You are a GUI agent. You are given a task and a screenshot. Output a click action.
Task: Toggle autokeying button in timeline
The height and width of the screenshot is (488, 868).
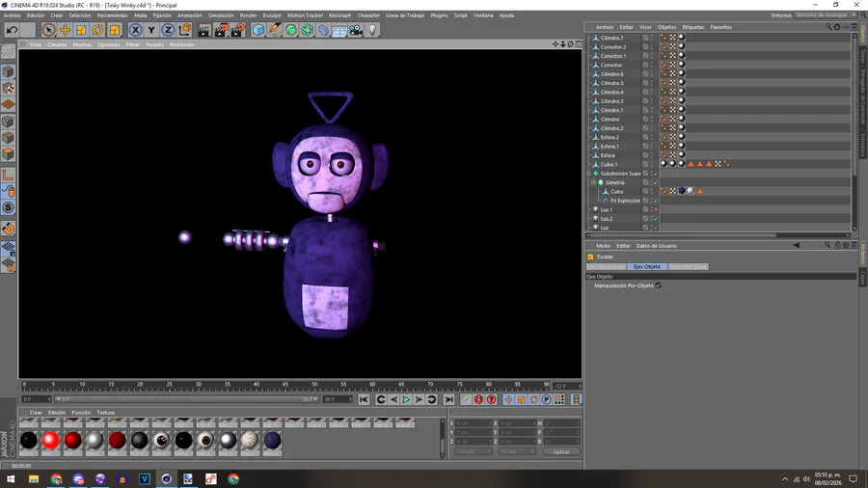[x=478, y=399]
